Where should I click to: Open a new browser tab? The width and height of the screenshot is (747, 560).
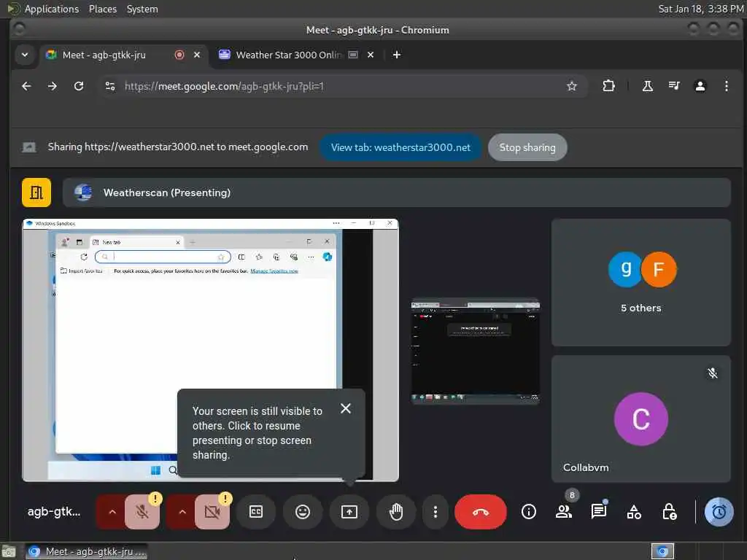pos(396,55)
